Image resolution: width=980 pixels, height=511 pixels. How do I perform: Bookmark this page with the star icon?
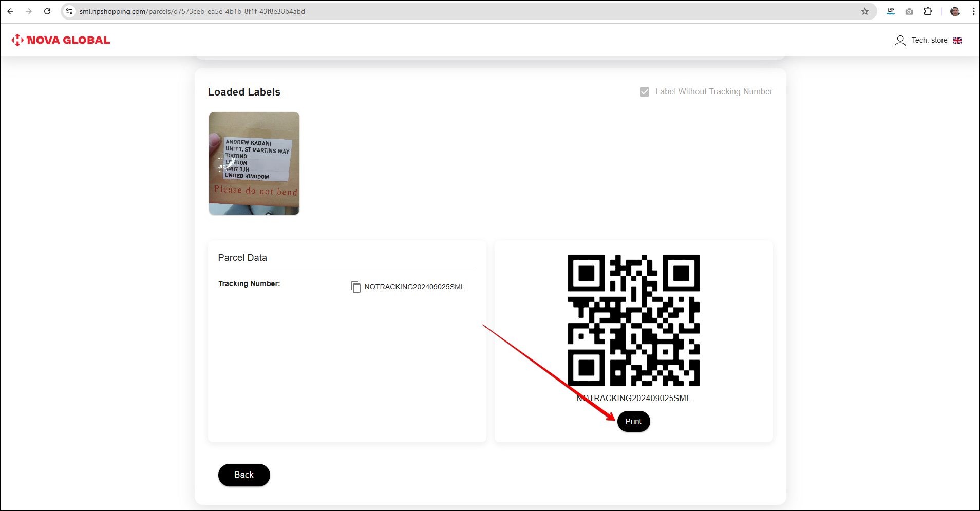tap(865, 11)
